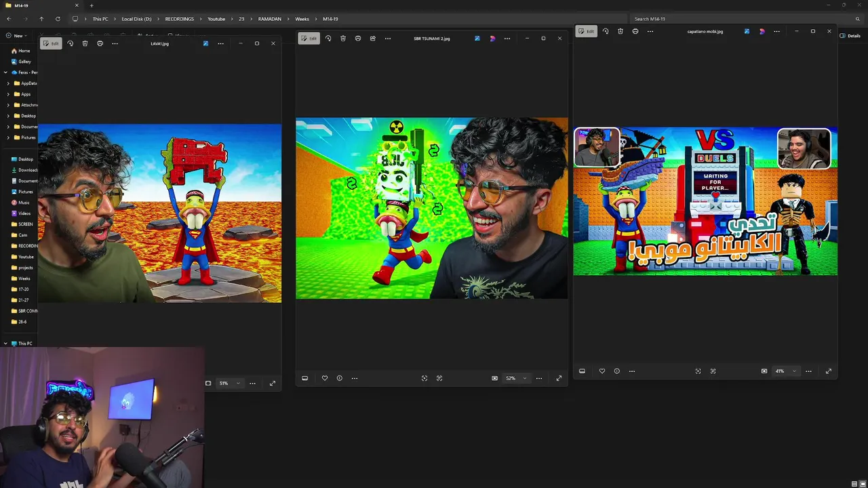Click Up arrow in Explorer navigation
Screen dimensions: 868x488
point(41,19)
